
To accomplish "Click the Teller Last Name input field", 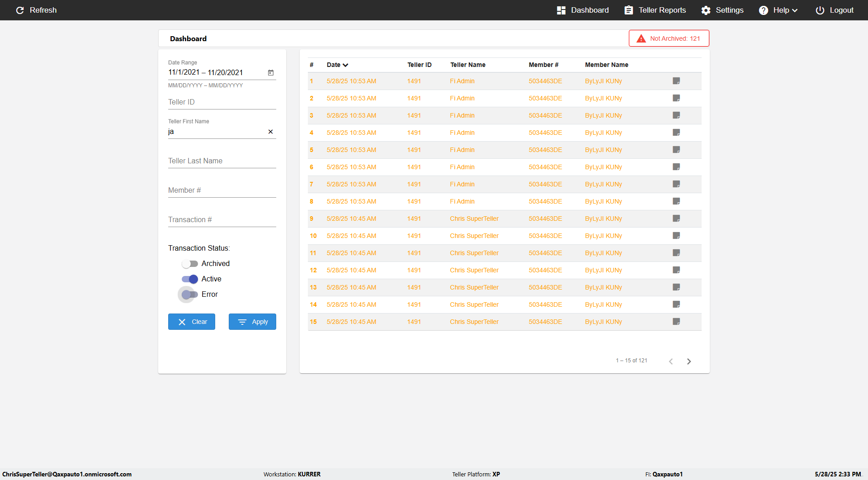I will (222, 161).
